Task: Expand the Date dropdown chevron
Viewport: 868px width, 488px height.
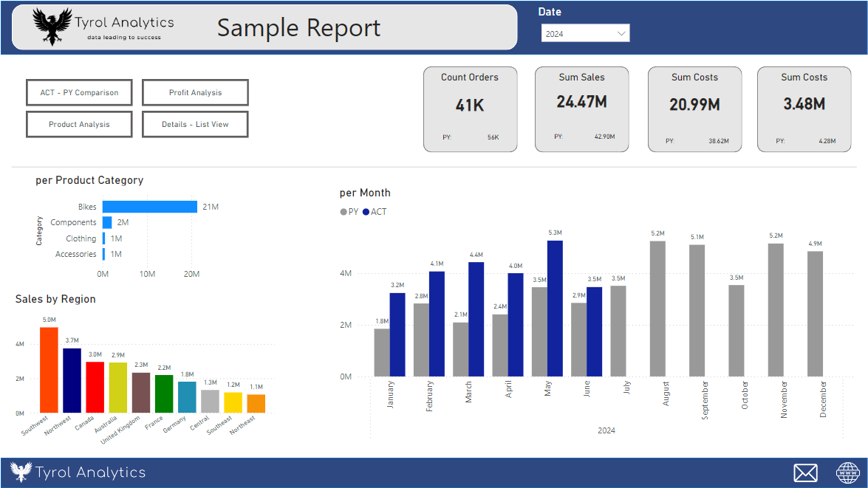Action: pyautogui.click(x=621, y=33)
